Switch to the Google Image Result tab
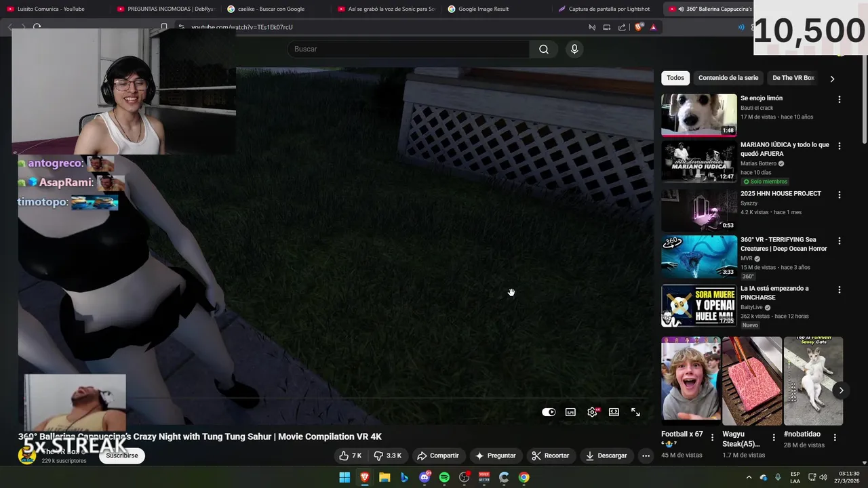Viewport: 868px width, 488px height. pos(484,9)
